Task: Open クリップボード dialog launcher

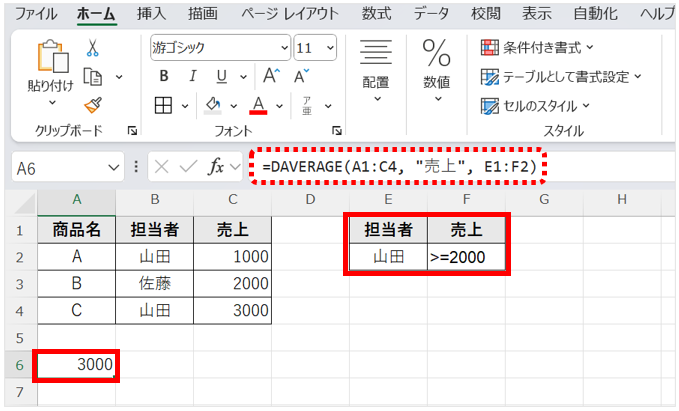Action: [x=133, y=131]
